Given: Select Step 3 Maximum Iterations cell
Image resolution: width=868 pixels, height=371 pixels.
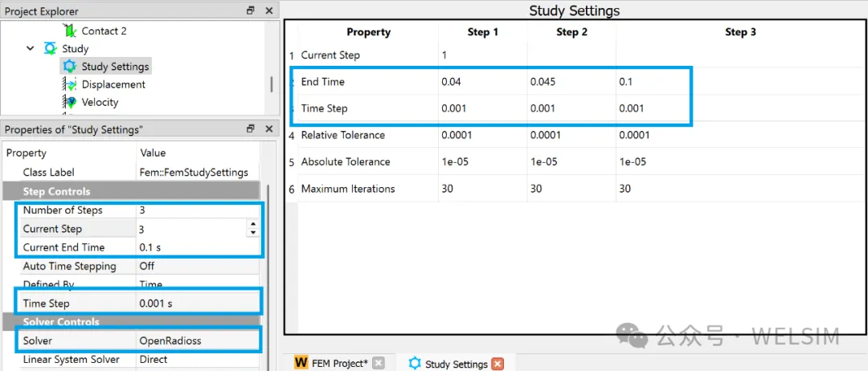Looking at the screenshot, I should click(741, 189).
